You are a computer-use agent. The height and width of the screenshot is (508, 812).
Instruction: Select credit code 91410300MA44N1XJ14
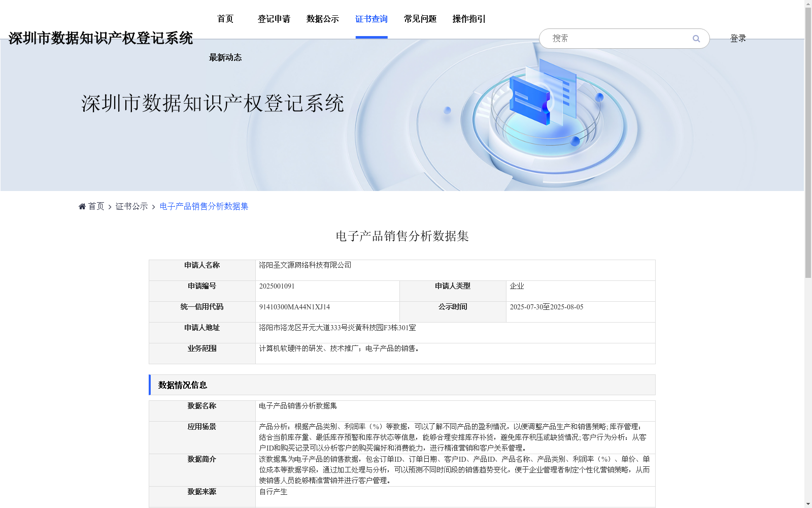coord(294,307)
